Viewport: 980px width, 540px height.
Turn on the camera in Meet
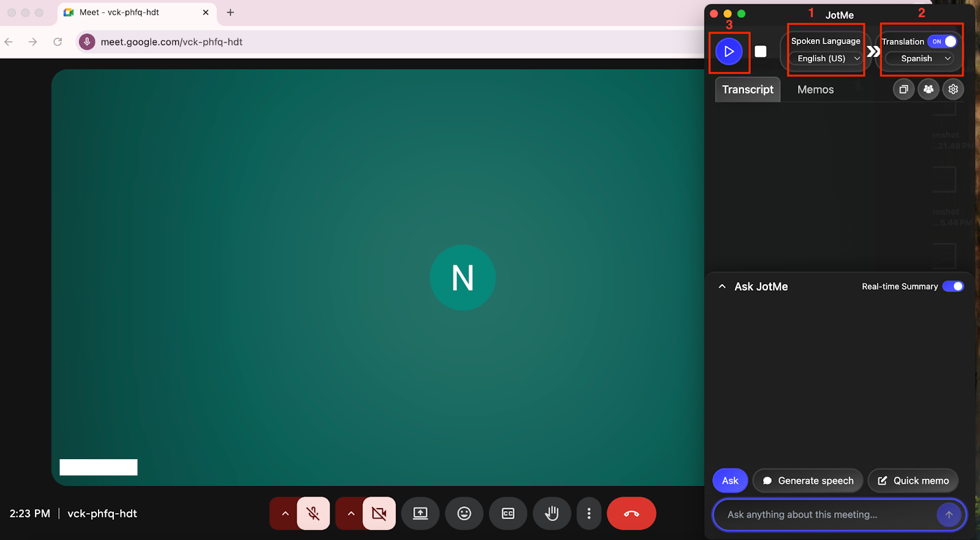379,514
